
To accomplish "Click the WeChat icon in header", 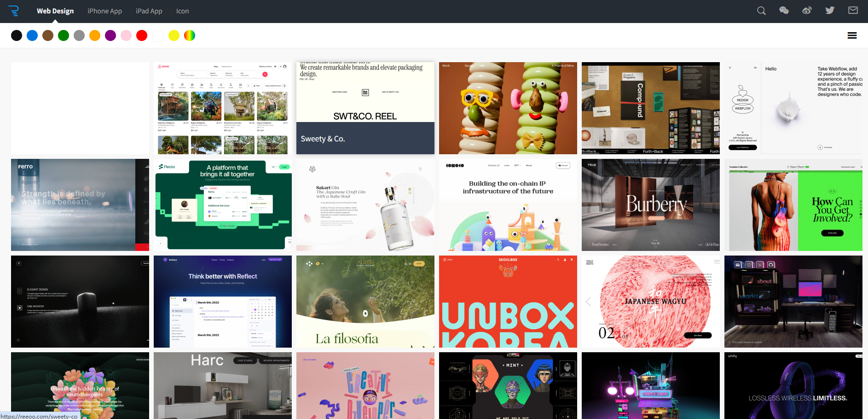I will (784, 11).
